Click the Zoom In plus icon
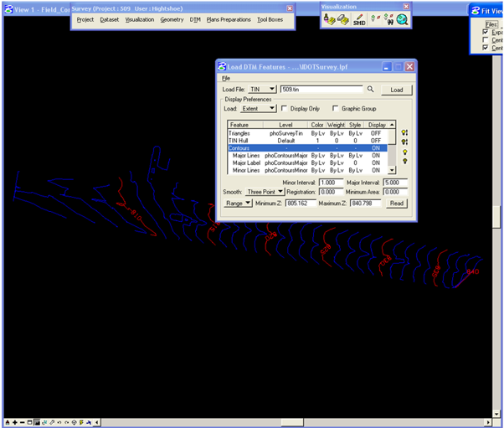Screen dimensions: 504x428 point(15,422)
